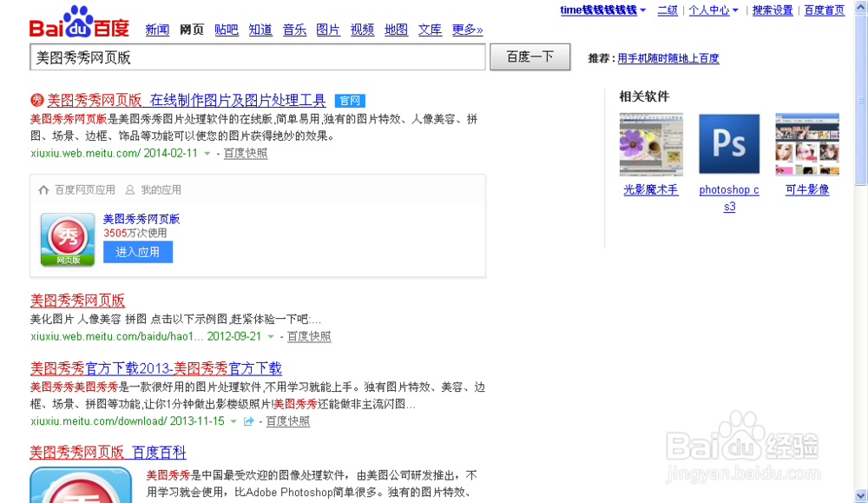This screenshot has width=868, height=503.
Task: Click the home icon in 百度网页应用
Action: tap(43, 190)
